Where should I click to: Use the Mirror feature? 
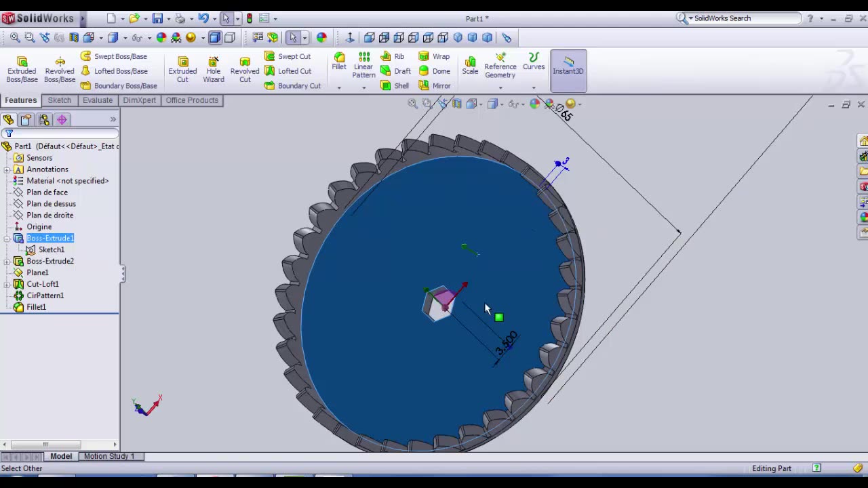point(435,86)
